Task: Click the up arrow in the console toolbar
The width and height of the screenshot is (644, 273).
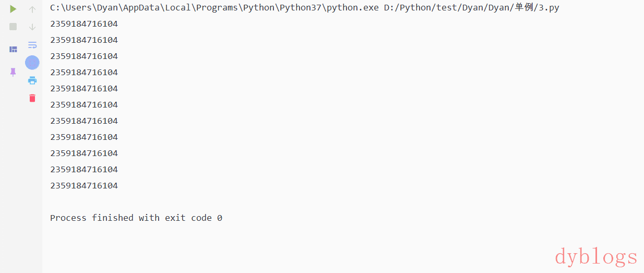Action: tap(32, 9)
